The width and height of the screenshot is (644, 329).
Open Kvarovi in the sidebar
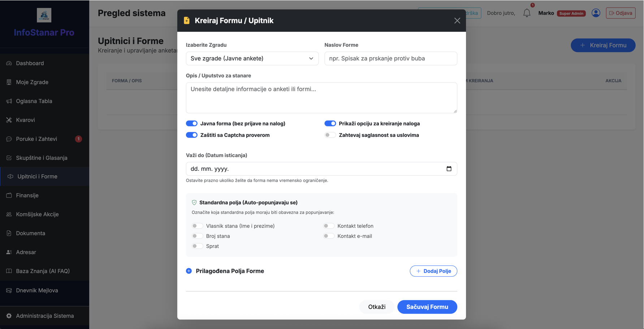pyautogui.click(x=44, y=120)
